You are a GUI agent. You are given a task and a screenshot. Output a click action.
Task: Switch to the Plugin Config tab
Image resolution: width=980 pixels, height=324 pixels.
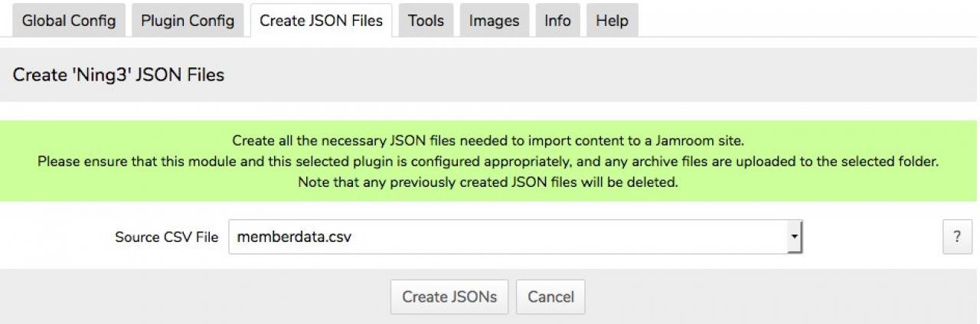(188, 21)
